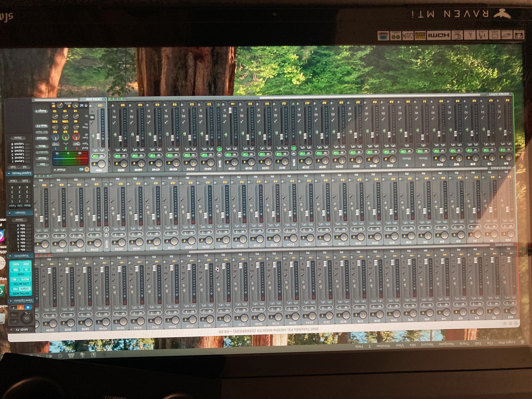Click Trim T icon on software playback 3/4
The image size is (532, 399).
(x=452, y=201)
